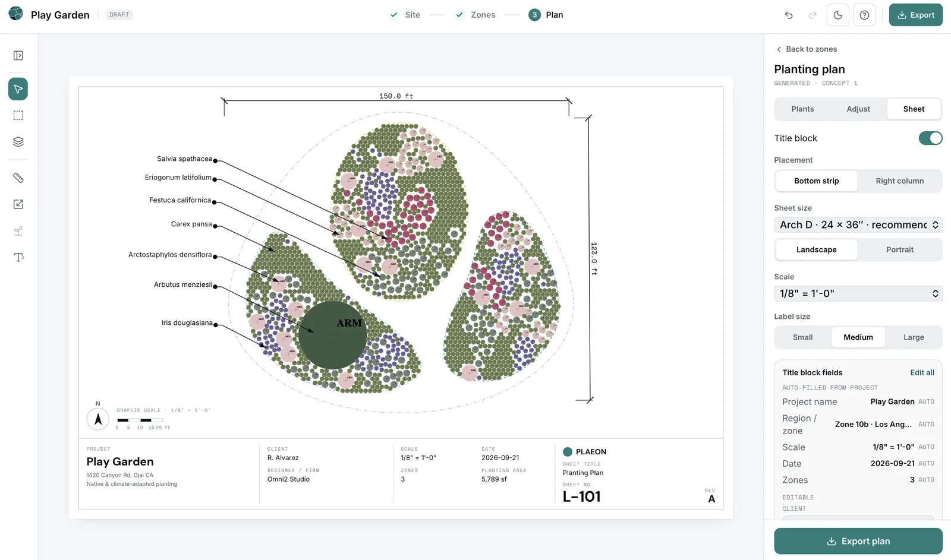Select the pointer selection tool
951x560 pixels.
click(x=18, y=89)
